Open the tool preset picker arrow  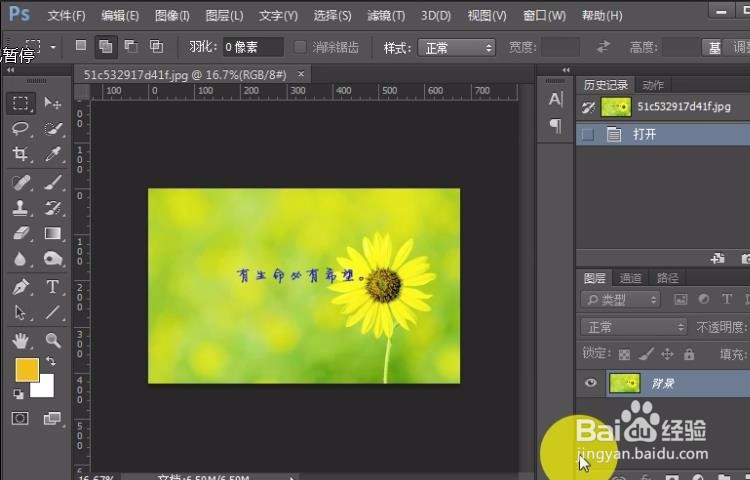53,47
